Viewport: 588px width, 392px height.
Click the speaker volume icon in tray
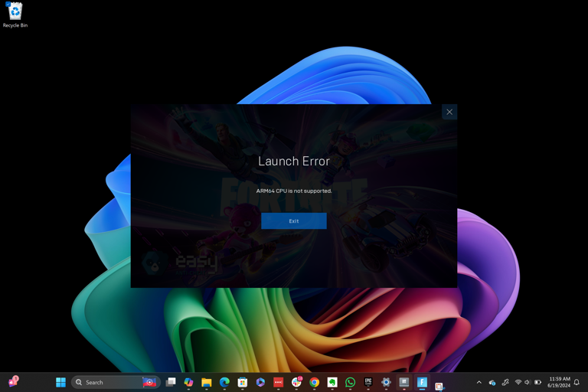528,382
